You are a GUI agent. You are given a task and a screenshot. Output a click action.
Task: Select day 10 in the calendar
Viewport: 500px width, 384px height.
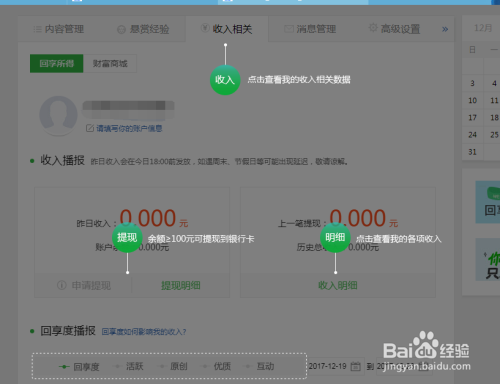click(x=472, y=100)
